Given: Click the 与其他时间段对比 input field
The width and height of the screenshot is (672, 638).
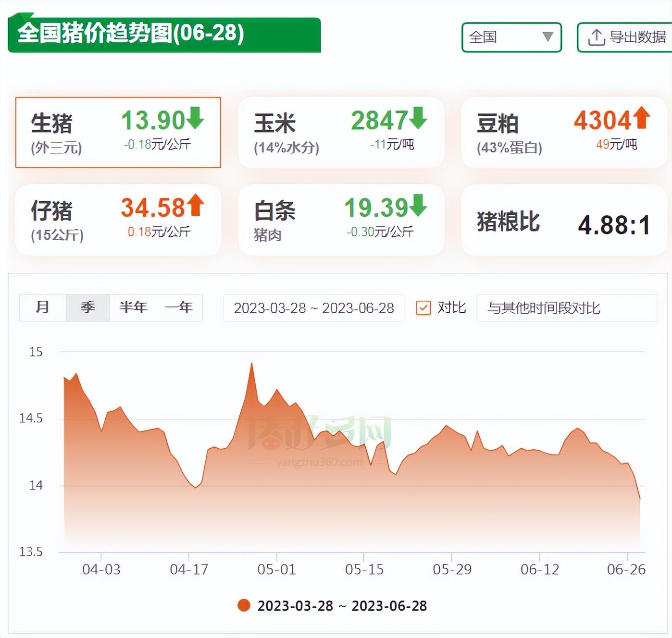Looking at the screenshot, I should pos(566,308).
